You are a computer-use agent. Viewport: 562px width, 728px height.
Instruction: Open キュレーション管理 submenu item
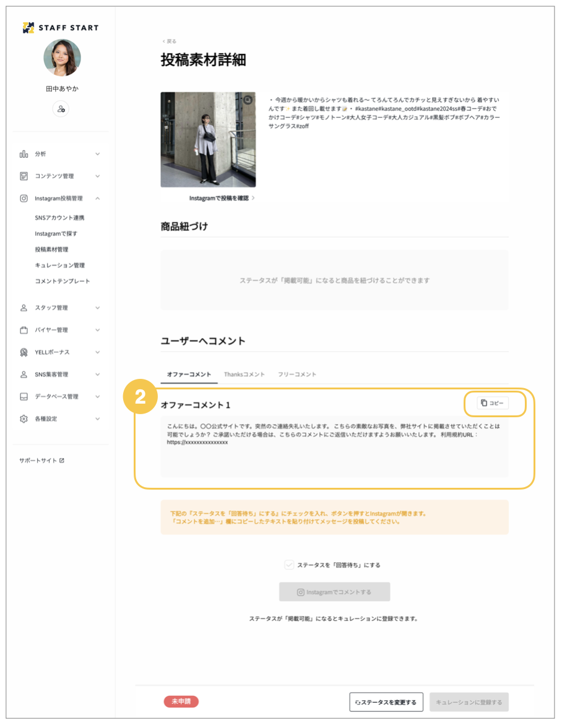[60, 265]
